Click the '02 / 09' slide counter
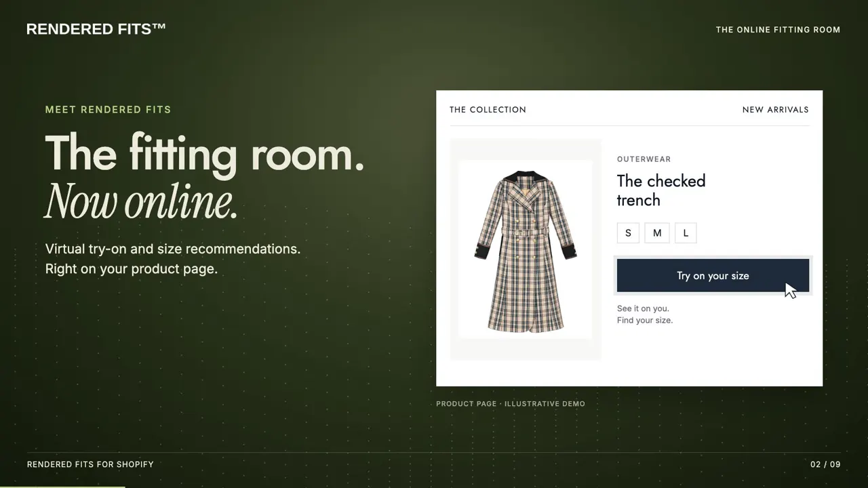Screen dimensions: 868x488 click(x=825, y=464)
